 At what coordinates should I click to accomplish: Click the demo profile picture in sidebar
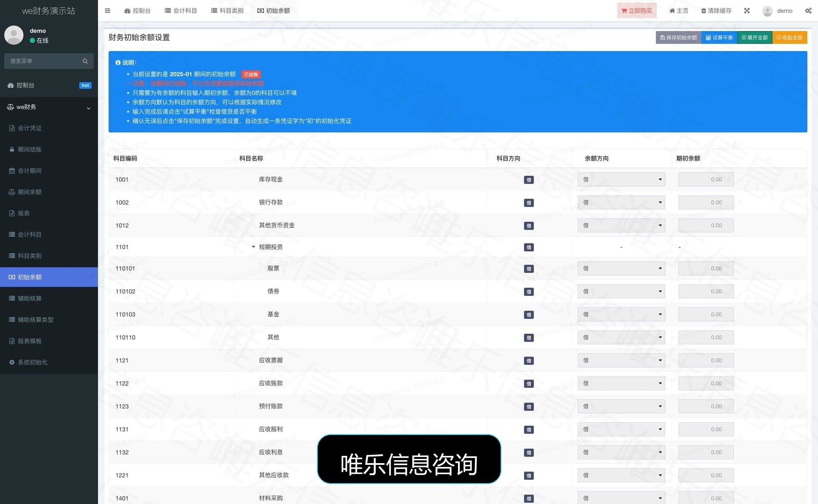(x=14, y=35)
